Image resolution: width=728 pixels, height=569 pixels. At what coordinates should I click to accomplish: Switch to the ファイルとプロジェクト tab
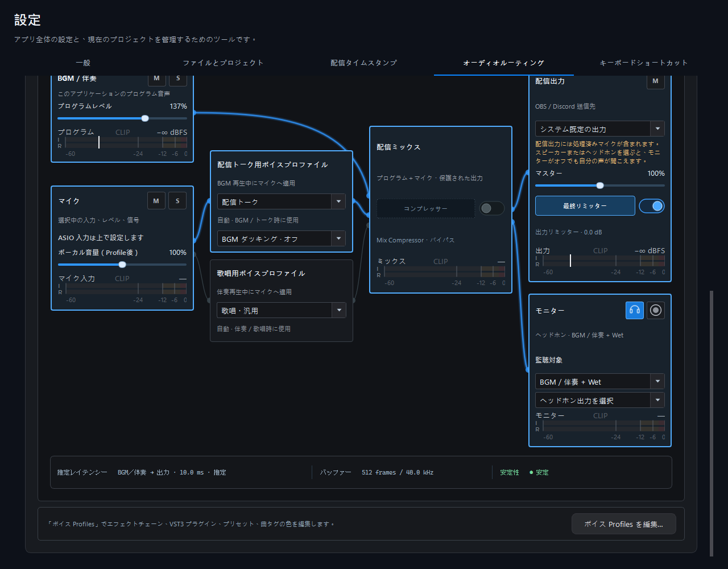(223, 63)
